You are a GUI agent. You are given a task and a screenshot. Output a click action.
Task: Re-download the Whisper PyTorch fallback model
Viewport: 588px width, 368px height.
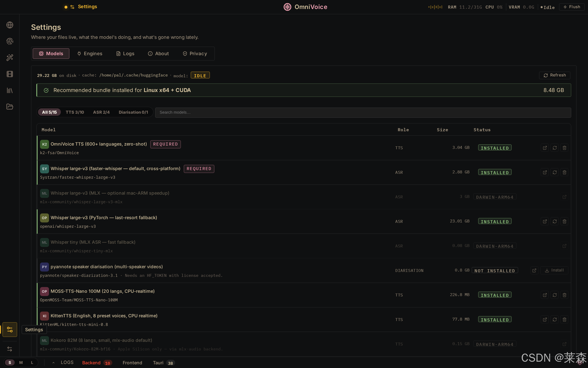(555, 221)
